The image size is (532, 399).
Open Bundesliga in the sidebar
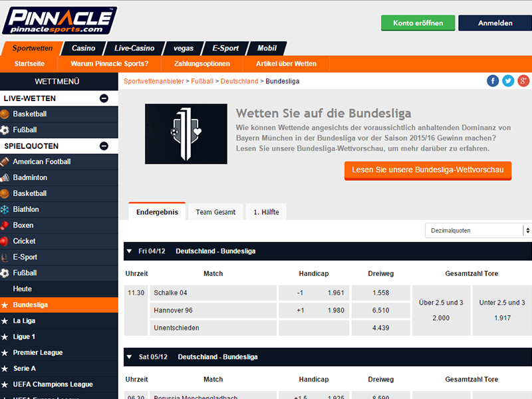click(59, 305)
